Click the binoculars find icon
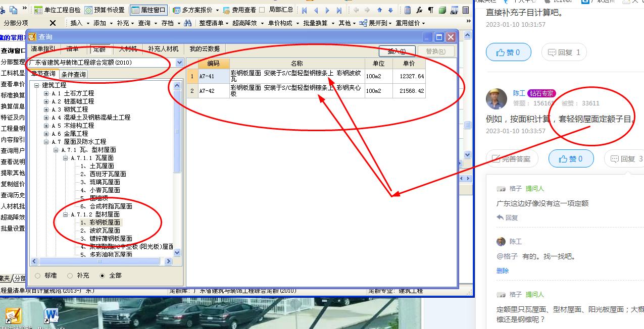The width and height of the screenshot is (644, 329). [188, 23]
